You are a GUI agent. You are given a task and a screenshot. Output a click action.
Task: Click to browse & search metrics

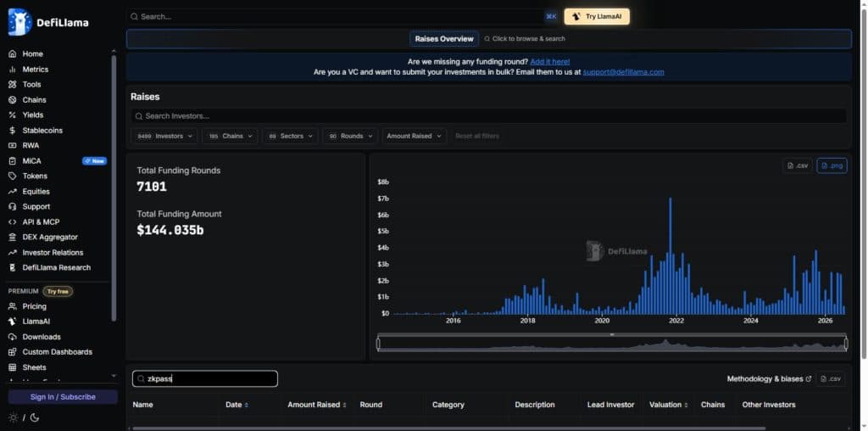coord(525,39)
